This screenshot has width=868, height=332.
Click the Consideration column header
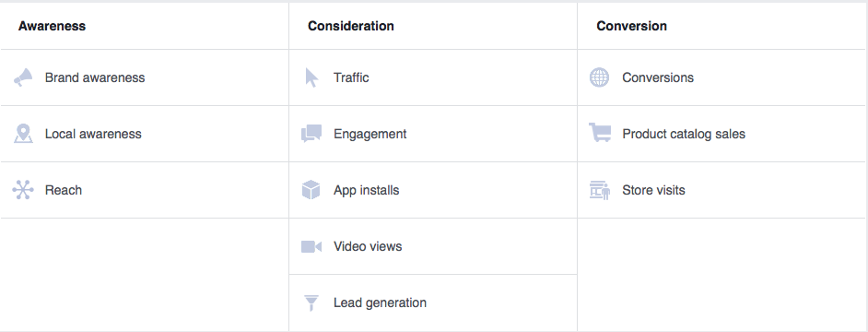tap(351, 26)
